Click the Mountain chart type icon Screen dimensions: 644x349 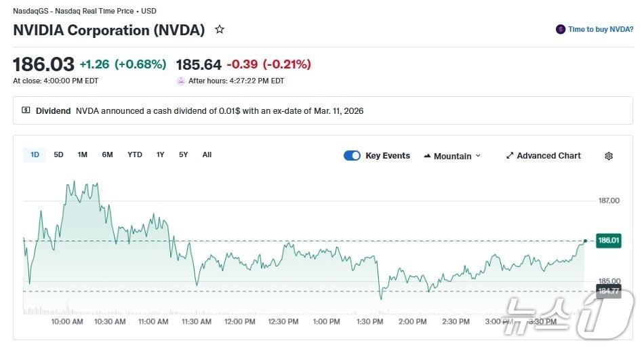[427, 156]
